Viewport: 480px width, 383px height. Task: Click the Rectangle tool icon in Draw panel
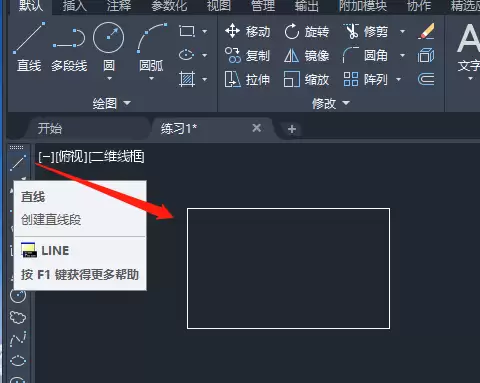tap(187, 32)
